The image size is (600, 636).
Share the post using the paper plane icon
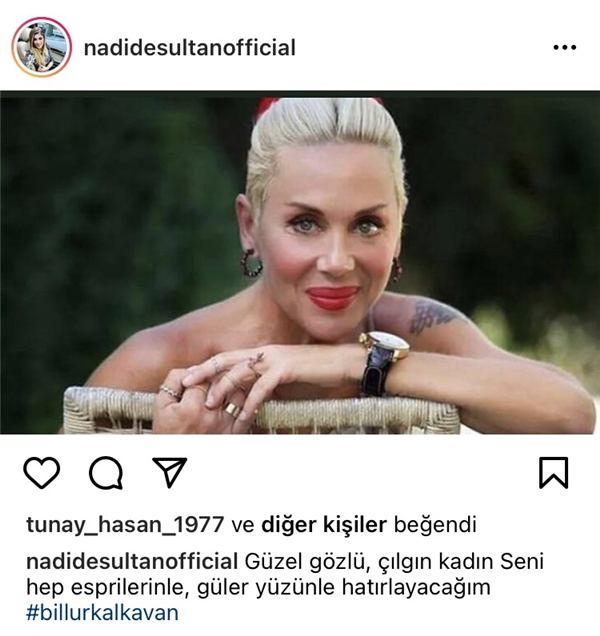(170, 472)
